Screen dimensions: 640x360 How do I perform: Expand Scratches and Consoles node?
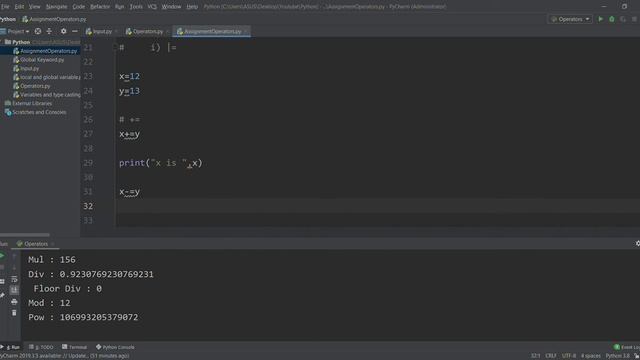(x=36, y=112)
